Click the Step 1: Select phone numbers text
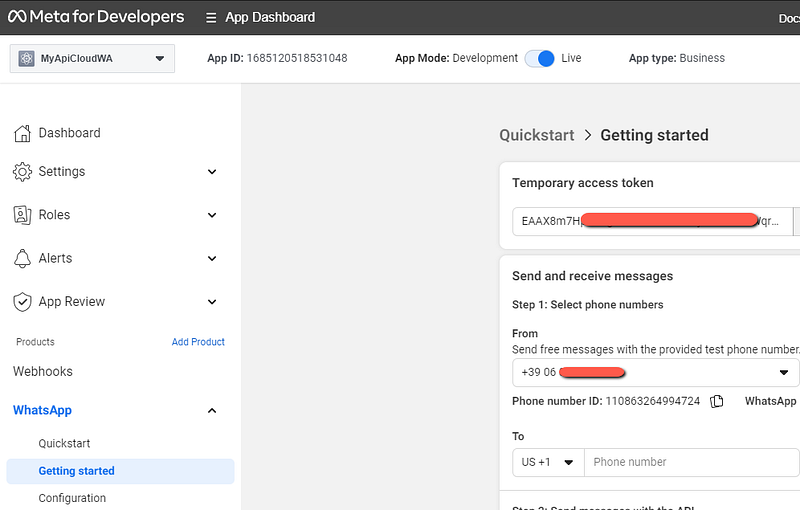This screenshot has height=510, width=800. [x=588, y=304]
